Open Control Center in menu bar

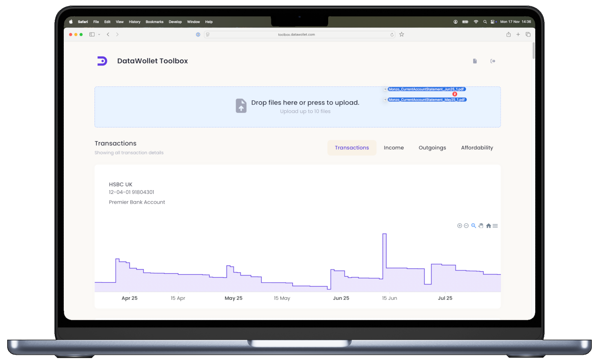click(x=493, y=22)
